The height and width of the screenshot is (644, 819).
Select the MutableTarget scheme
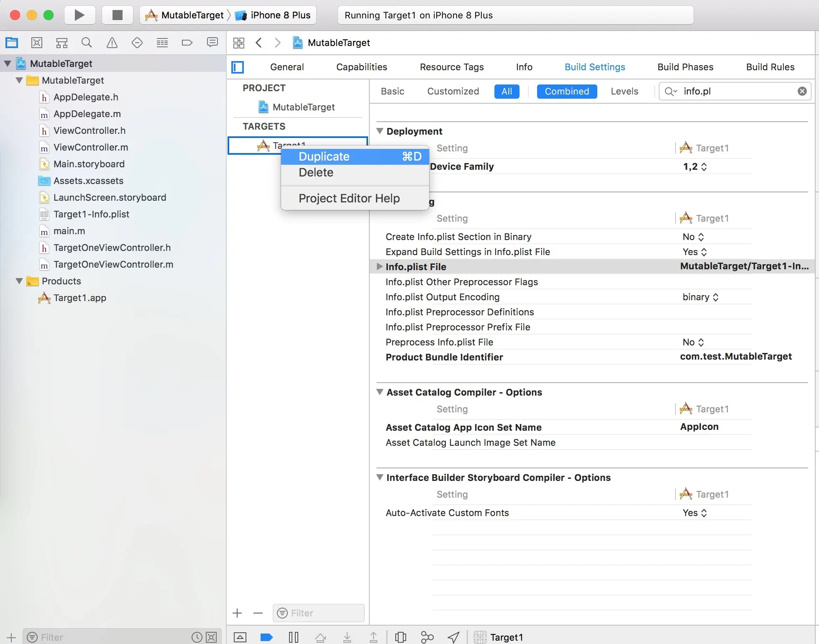(185, 15)
